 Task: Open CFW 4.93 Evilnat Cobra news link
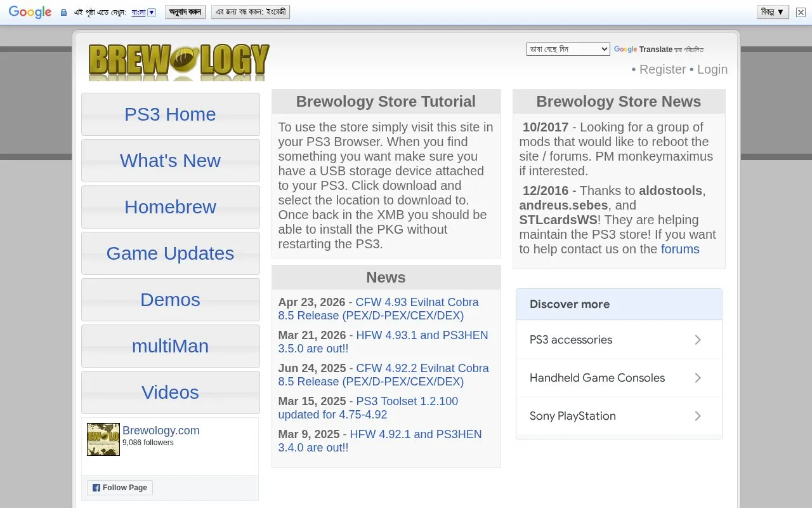[x=378, y=309]
